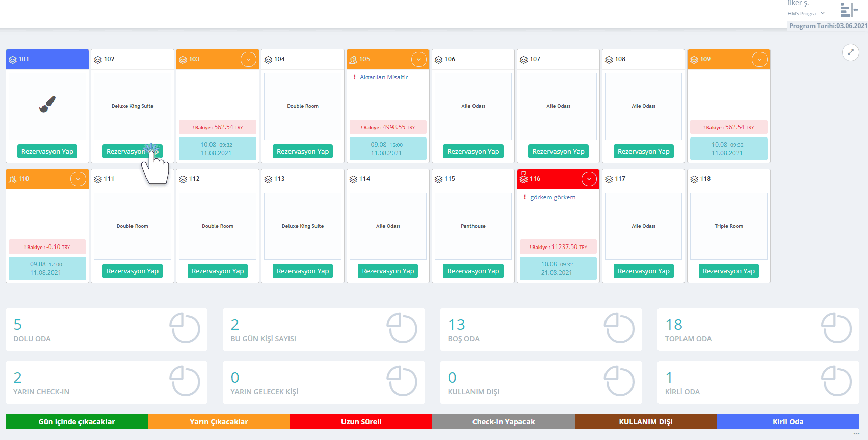Screen dimensions: 868x440
Task: Click Rezervasyon Yap for room 118 Triple Room
Action: 729,271
